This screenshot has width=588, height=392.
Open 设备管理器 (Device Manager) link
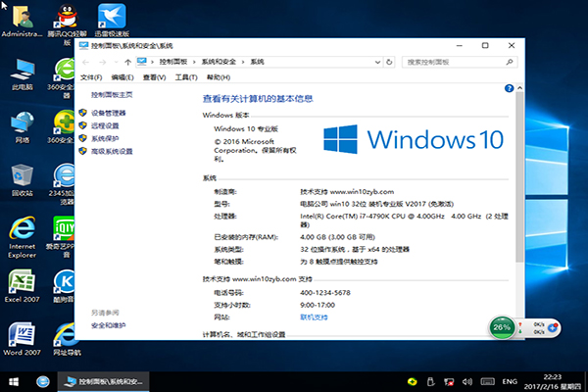coord(108,114)
